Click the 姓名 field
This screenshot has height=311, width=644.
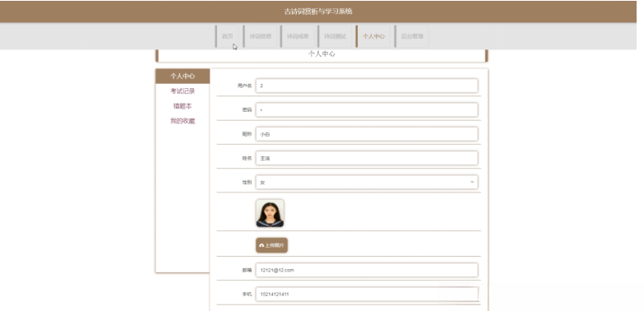coord(367,158)
